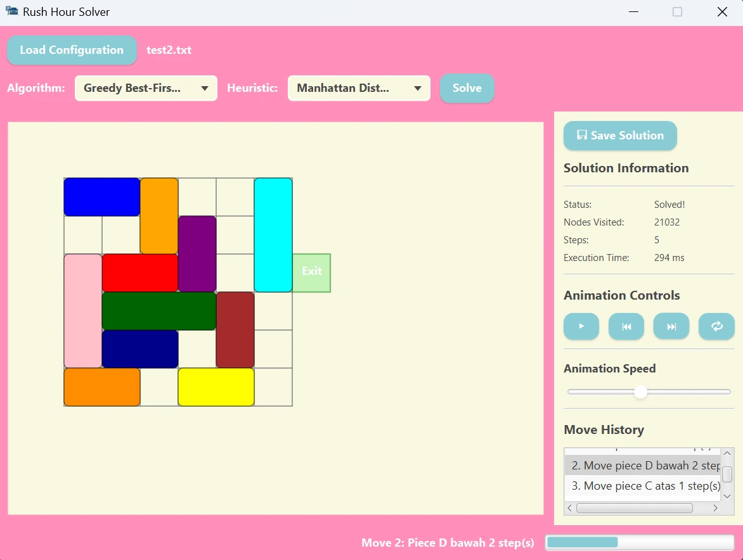Viewport: 743px width, 560px height.
Task: Click the red car piece
Action: point(140,272)
